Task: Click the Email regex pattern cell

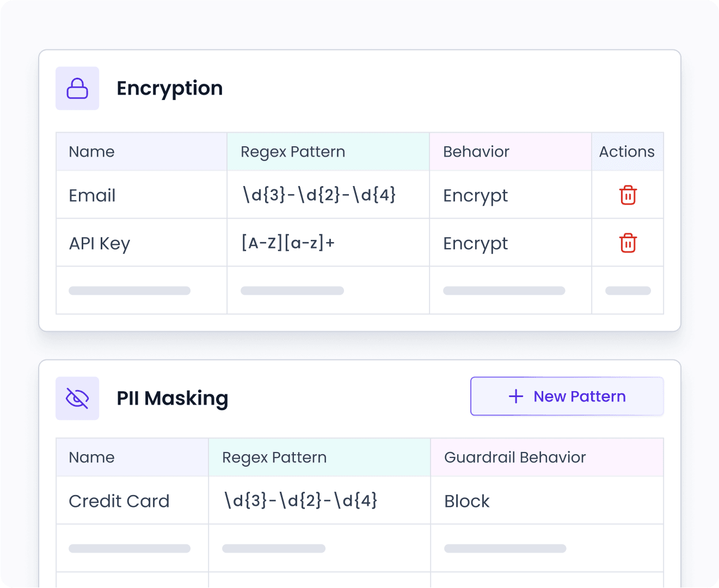Action: coord(319,195)
